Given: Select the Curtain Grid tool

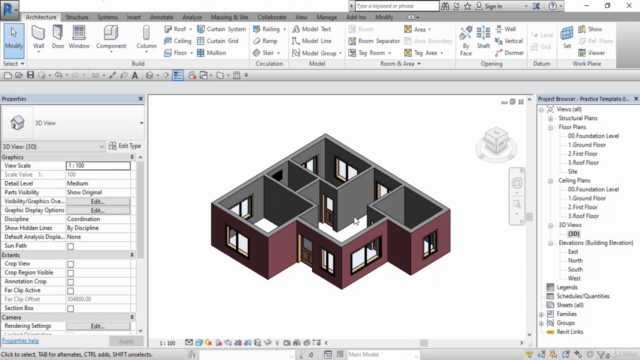Looking at the screenshot, I should 218,41.
